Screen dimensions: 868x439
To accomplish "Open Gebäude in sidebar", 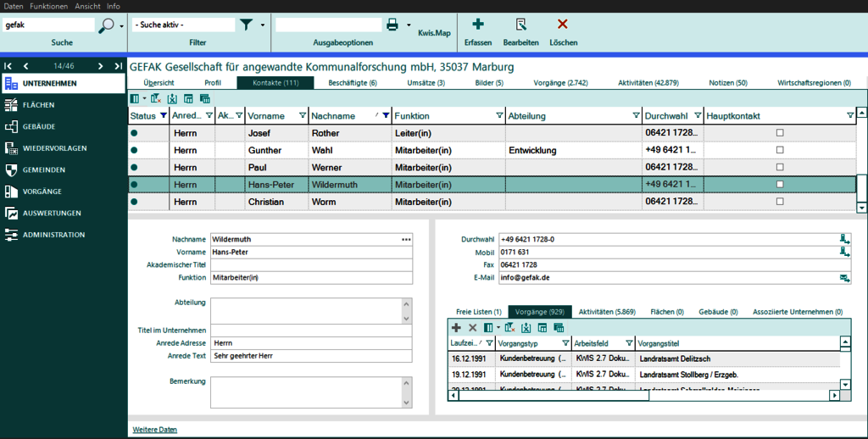I will tap(63, 126).
